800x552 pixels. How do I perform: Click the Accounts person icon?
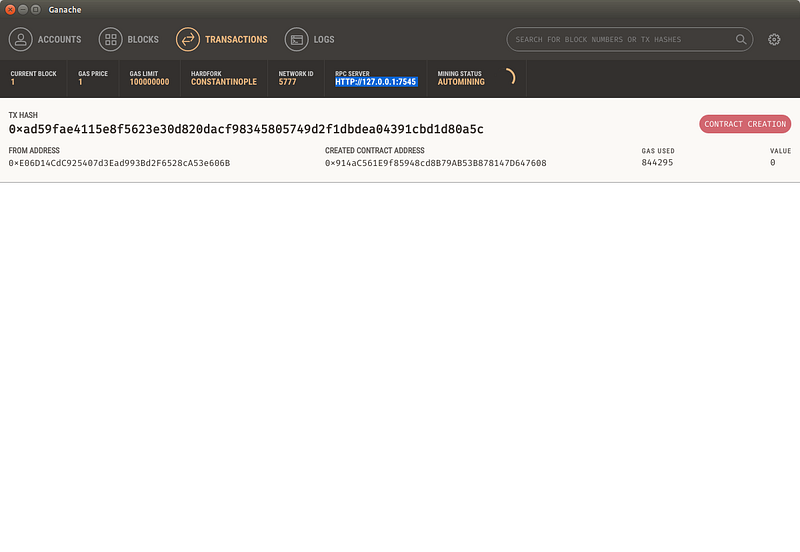(x=20, y=39)
